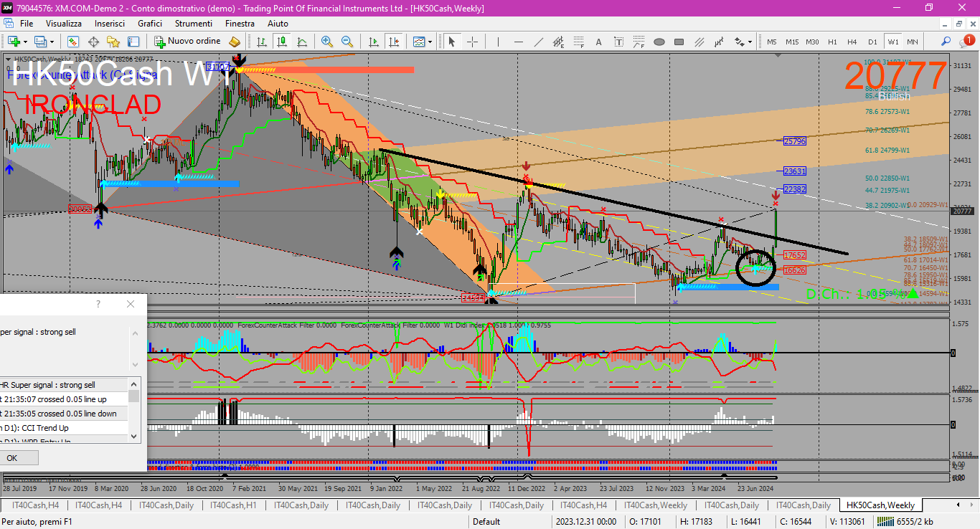
Task: Open the New Chart tool
Action: pyautogui.click(x=13, y=42)
